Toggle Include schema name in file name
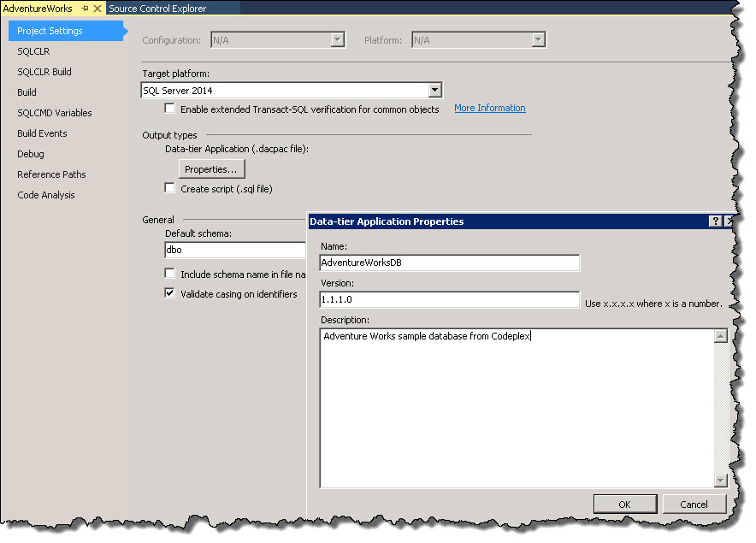The height and width of the screenshot is (543, 756). (x=170, y=274)
